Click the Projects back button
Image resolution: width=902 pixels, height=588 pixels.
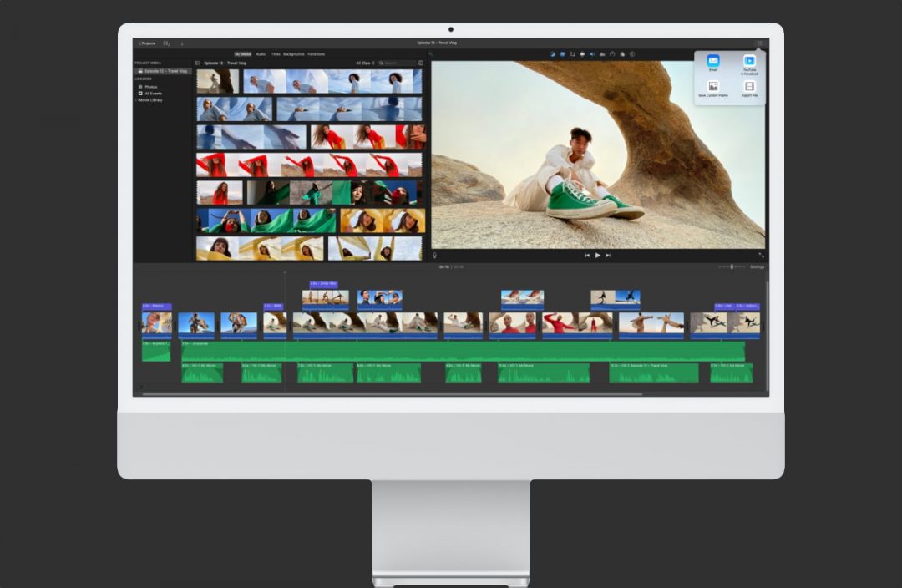[149, 43]
